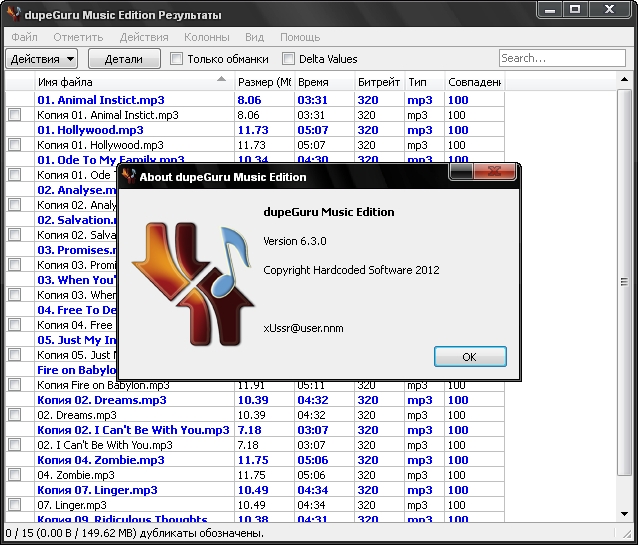Open the Колонны menu
The image size is (638, 545).
point(207,37)
